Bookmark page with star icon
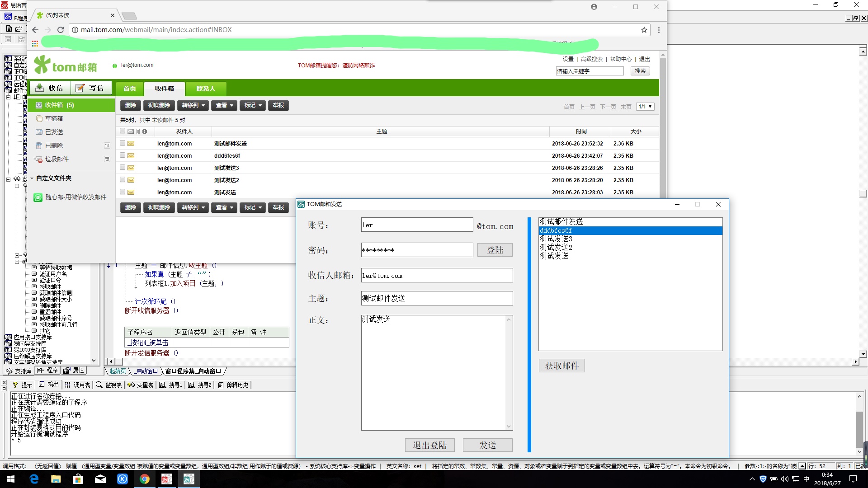Screen dimensions: 868x488 pos(644,30)
